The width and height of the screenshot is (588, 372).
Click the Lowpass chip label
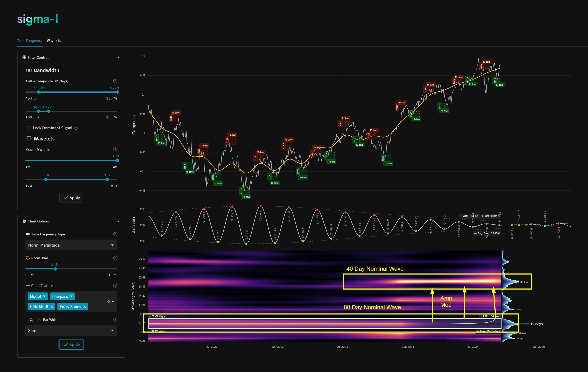(60, 297)
